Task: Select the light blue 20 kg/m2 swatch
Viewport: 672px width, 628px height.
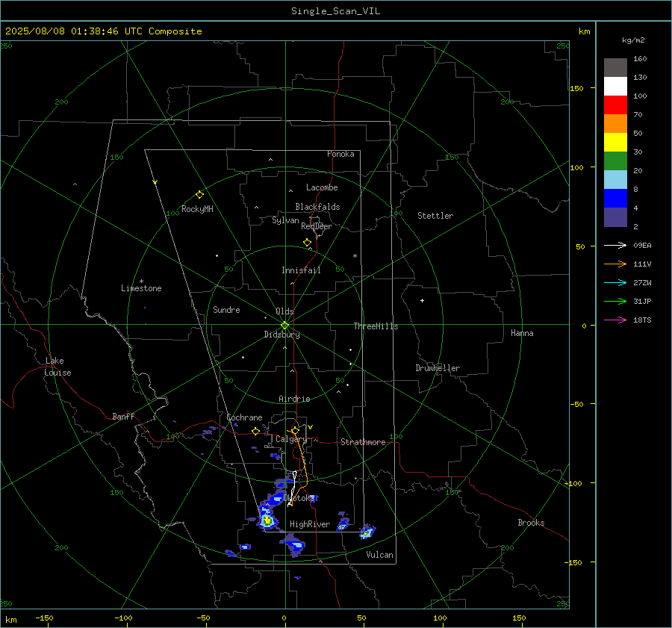Action: tap(615, 180)
